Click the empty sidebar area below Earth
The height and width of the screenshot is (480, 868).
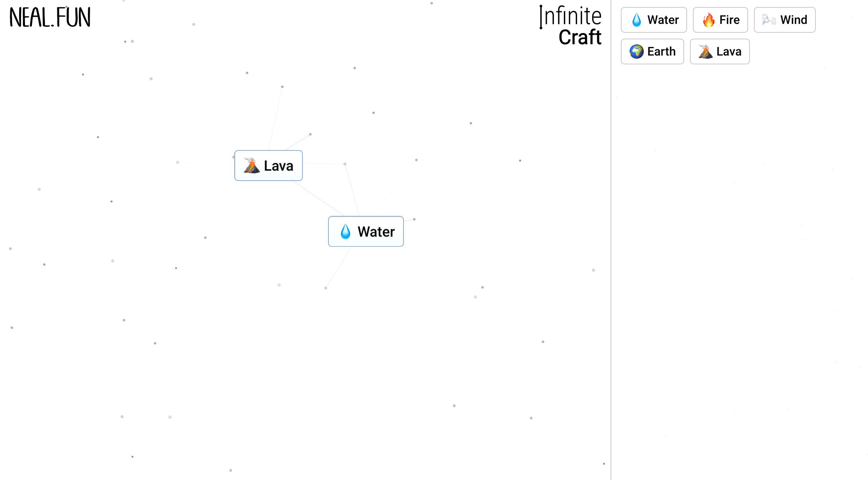pos(652,110)
